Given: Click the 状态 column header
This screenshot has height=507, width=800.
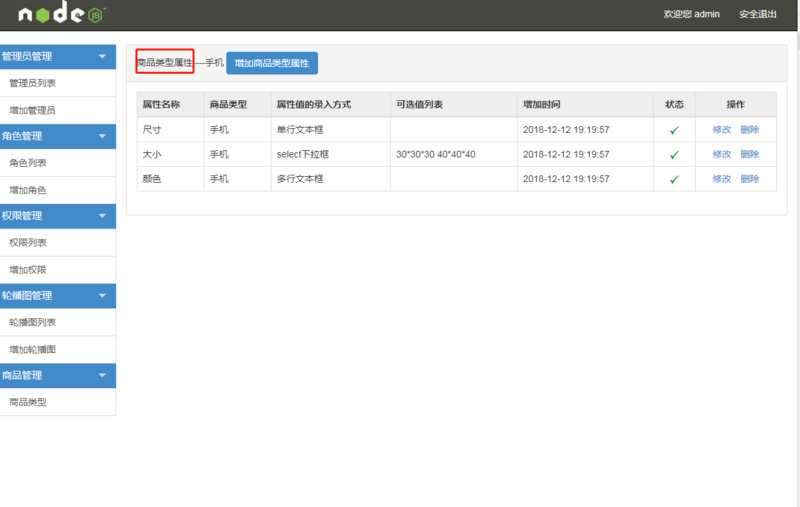Looking at the screenshot, I should [674, 105].
